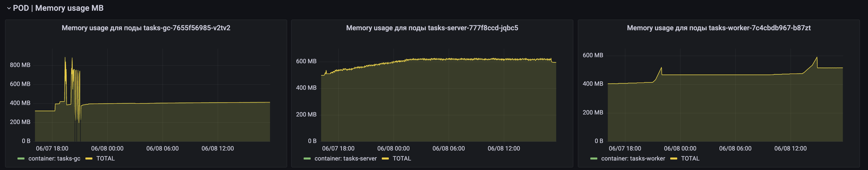Click 06/07 18:00 label under tasks-worker chart

(x=625, y=148)
